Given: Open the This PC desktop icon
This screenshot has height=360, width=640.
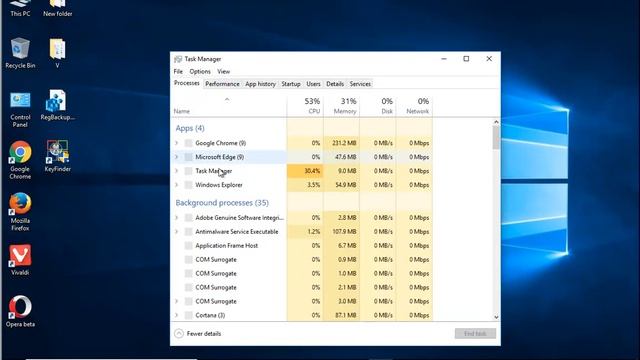Looking at the screenshot, I should pos(20,8).
